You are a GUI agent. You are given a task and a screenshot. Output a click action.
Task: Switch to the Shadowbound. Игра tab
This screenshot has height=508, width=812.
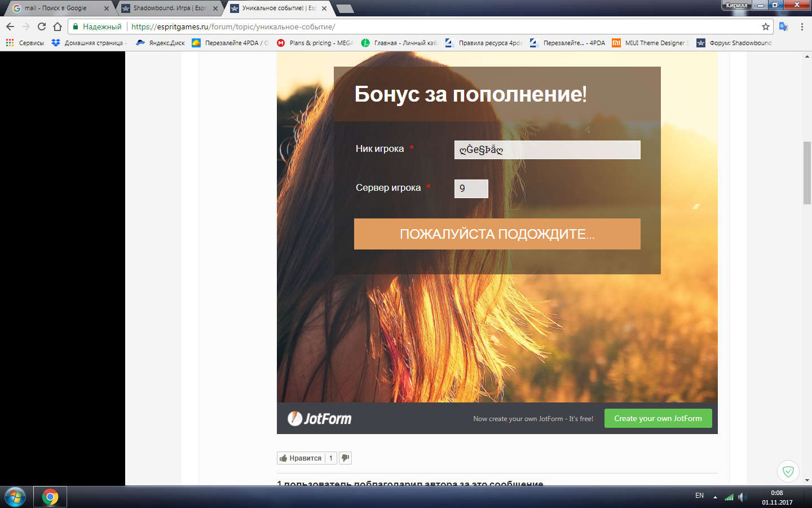[166, 8]
